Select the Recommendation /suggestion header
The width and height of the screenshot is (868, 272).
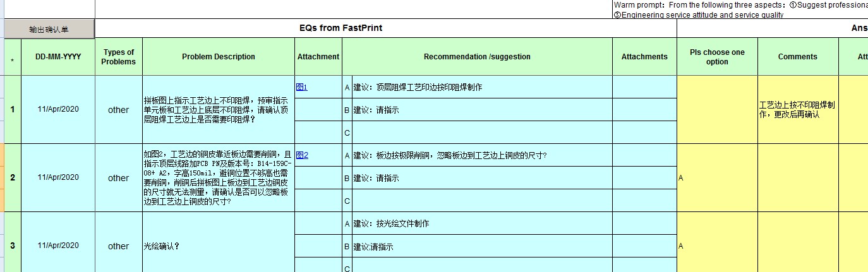pyautogui.click(x=477, y=57)
